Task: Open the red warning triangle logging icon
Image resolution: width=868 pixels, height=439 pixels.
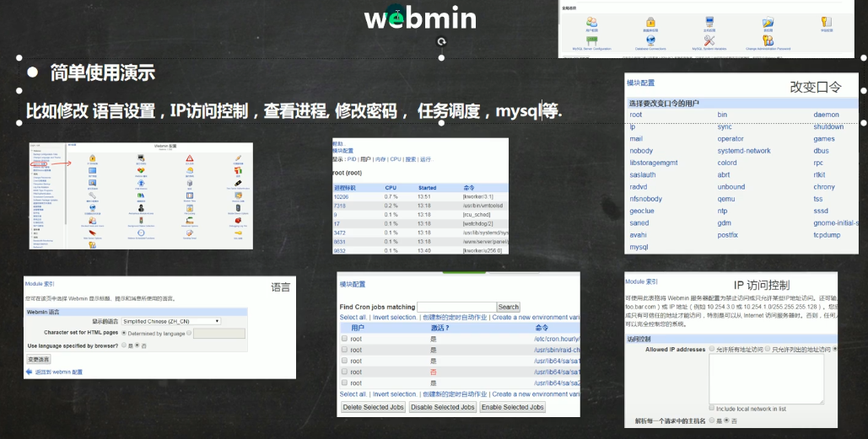Action: pyautogui.click(x=189, y=158)
